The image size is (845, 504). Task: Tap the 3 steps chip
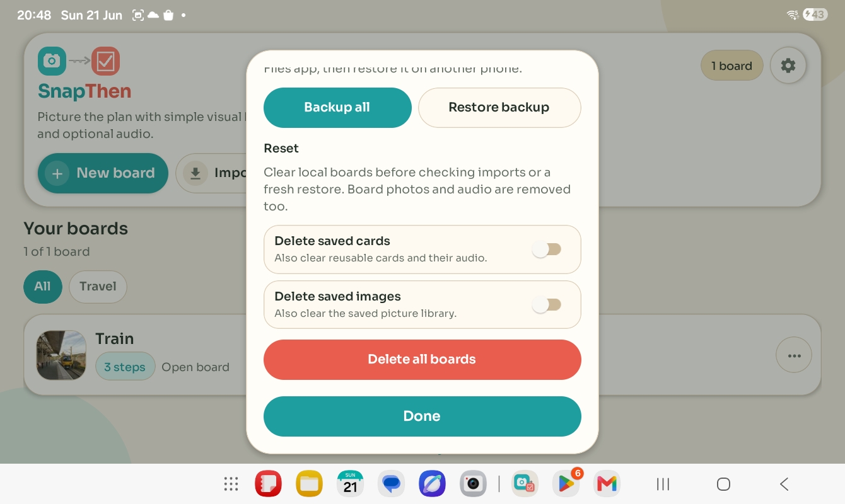pyautogui.click(x=125, y=367)
